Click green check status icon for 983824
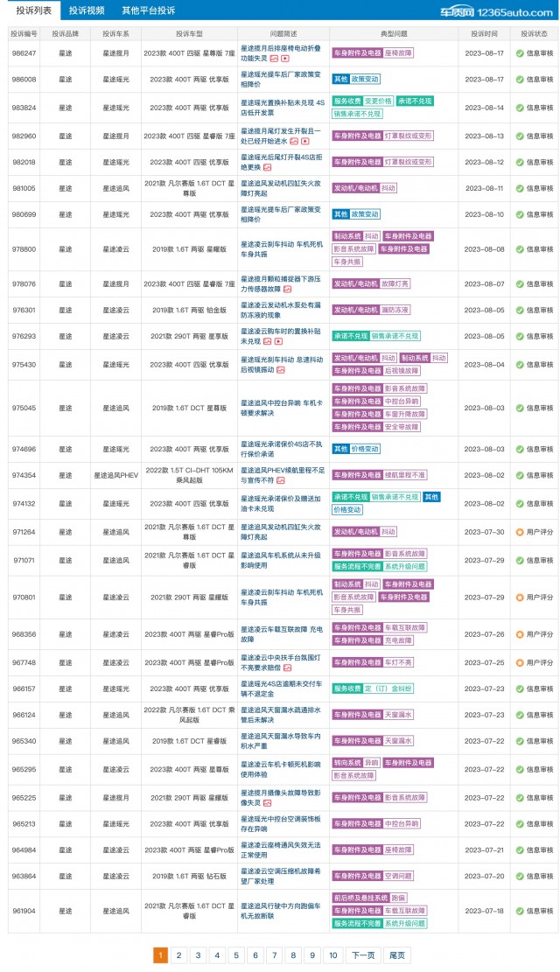The width and height of the screenshot is (560, 972). [520, 108]
